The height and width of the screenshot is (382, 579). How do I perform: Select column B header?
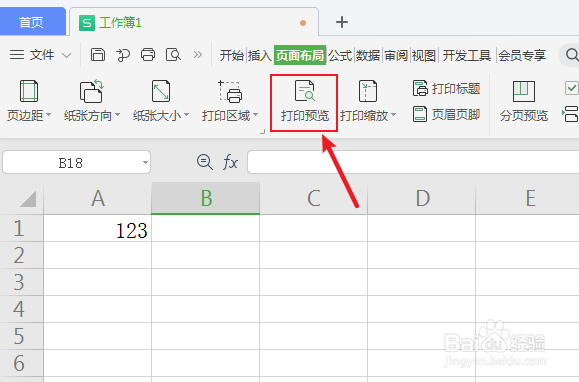tap(206, 199)
